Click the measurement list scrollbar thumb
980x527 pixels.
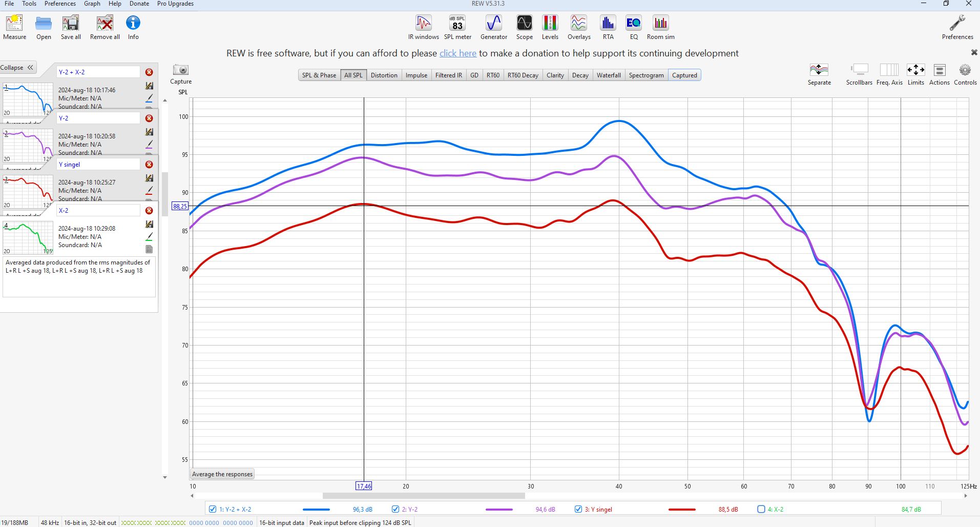coord(165,194)
